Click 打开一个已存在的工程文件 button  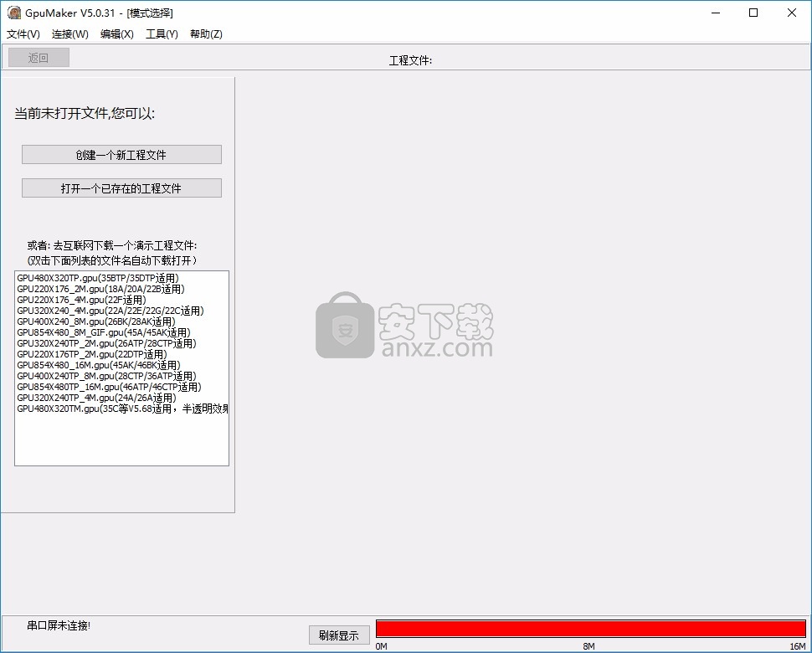coord(121,188)
